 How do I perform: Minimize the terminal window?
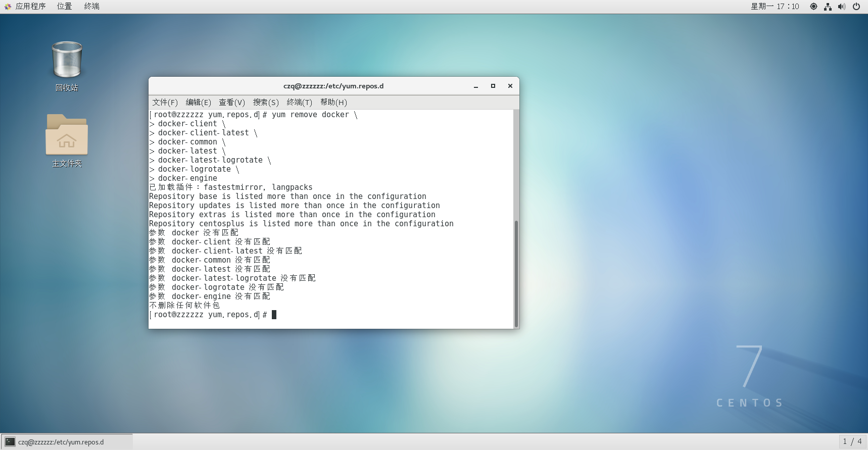pos(476,86)
